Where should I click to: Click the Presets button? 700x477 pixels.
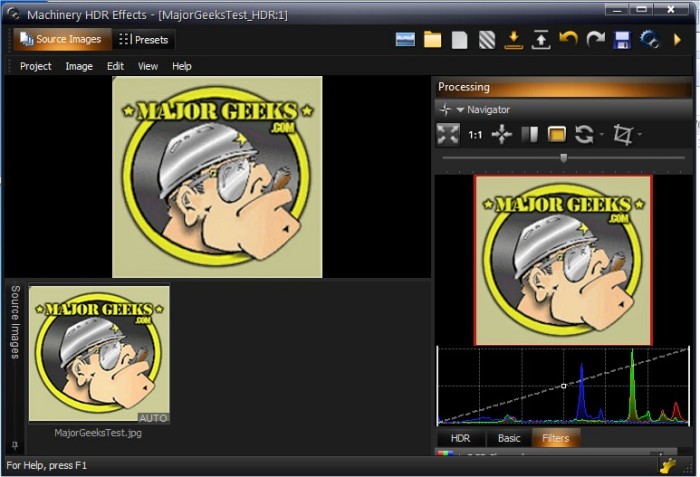click(x=143, y=40)
